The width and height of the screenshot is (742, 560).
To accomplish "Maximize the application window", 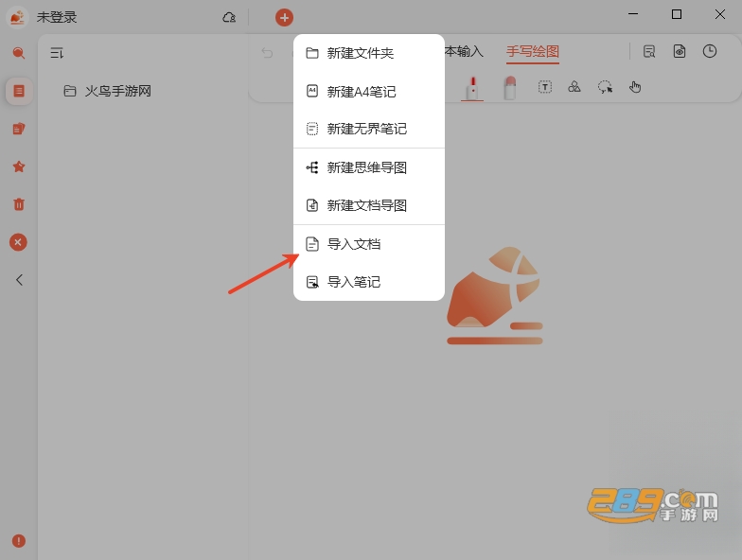I will [x=677, y=14].
